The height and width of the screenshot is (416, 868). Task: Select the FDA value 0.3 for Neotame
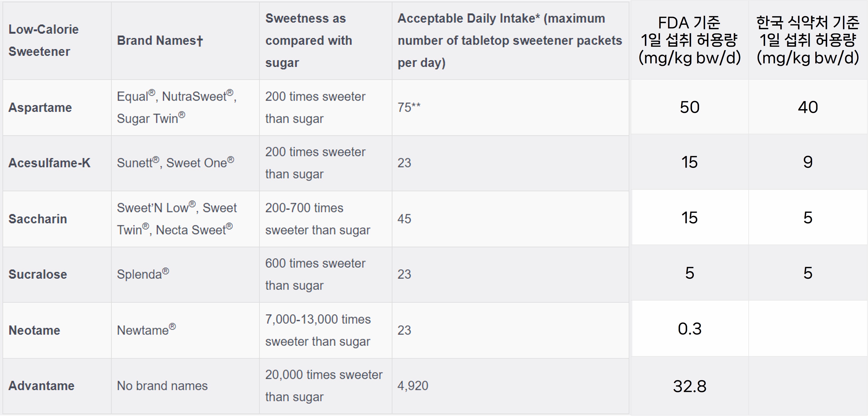tap(689, 329)
